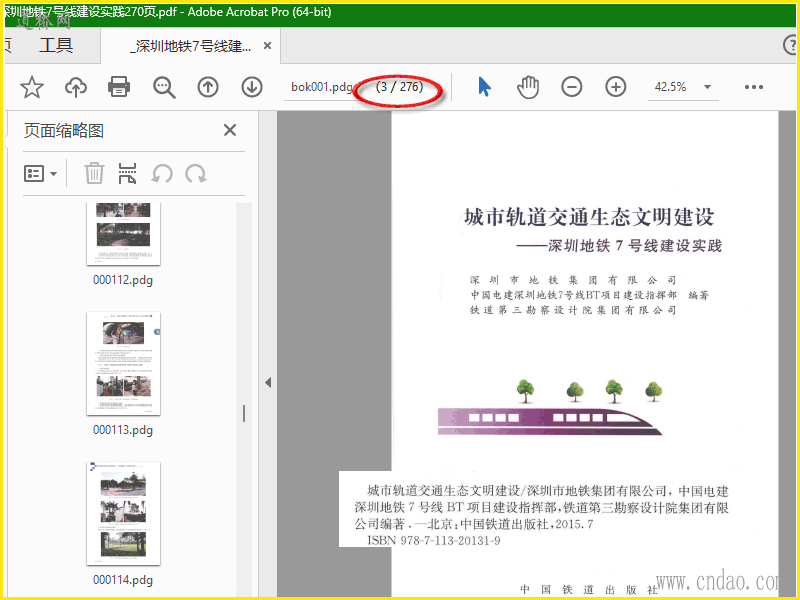Activate the arrow selection tool
800x600 pixels.
(x=484, y=87)
